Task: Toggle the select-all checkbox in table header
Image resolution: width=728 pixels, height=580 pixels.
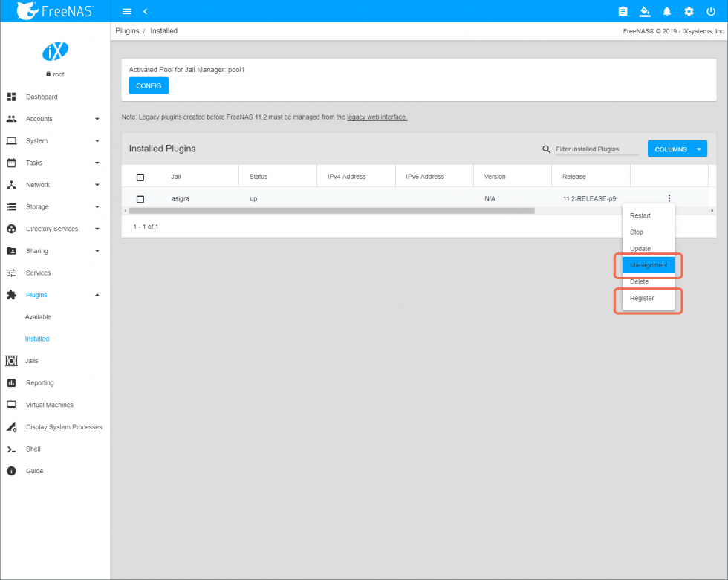Action: pyautogui.click(x=140, y=175)
